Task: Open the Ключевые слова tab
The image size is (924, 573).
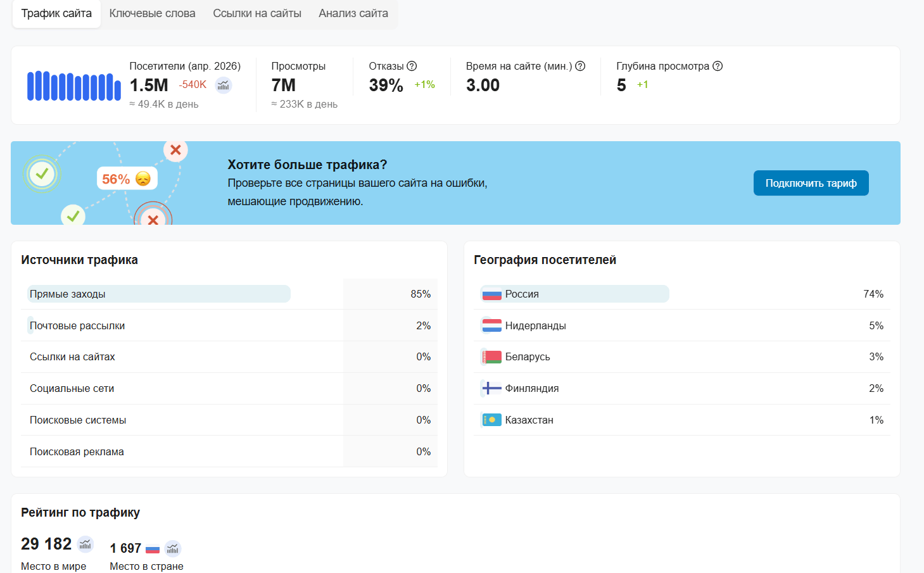Action: (153, 13)
